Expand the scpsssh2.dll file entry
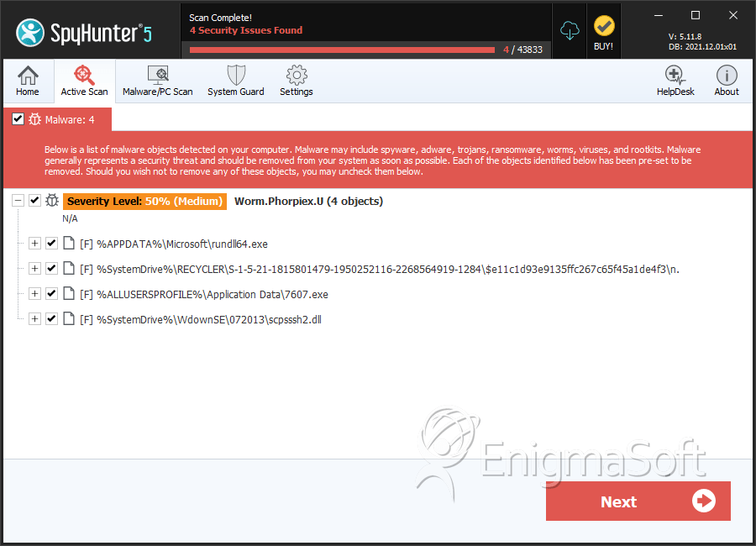 pos(34,318)
